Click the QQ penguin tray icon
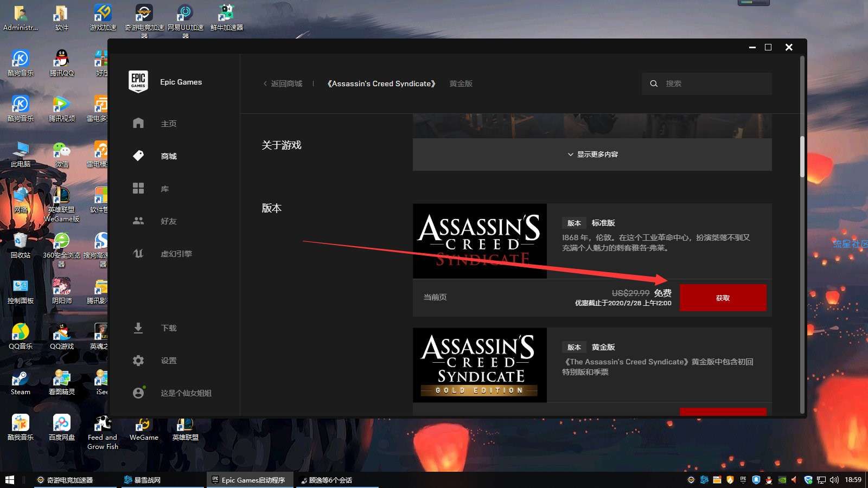The height and width of the screenshot is (488, 868). (769, 480)
